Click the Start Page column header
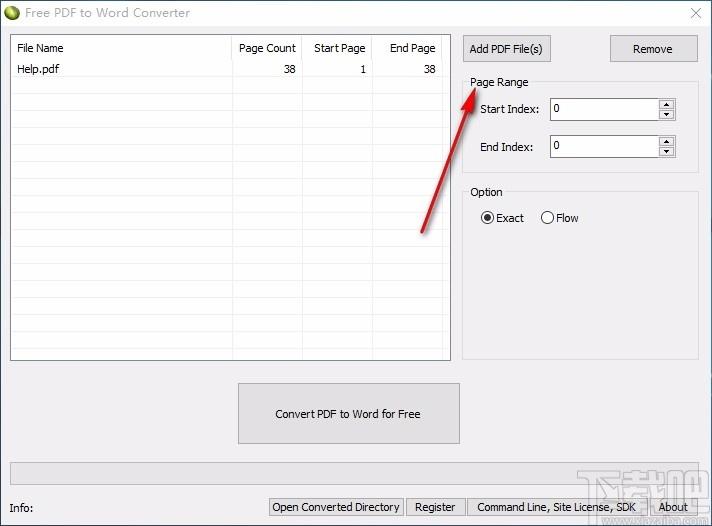Viewport: 712px width, 526px height. pos(337,48)
